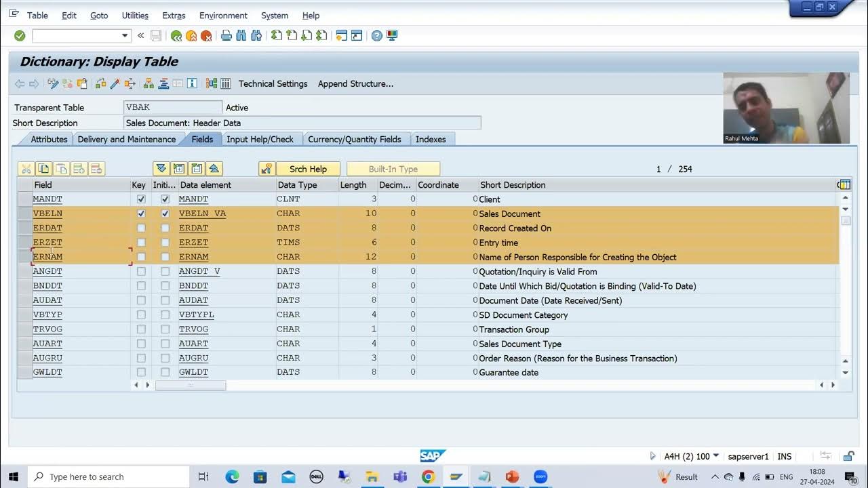The image size is (868, 488).
Task: Click the Activate matchstick icon
Action: click(x=115, y=83)
